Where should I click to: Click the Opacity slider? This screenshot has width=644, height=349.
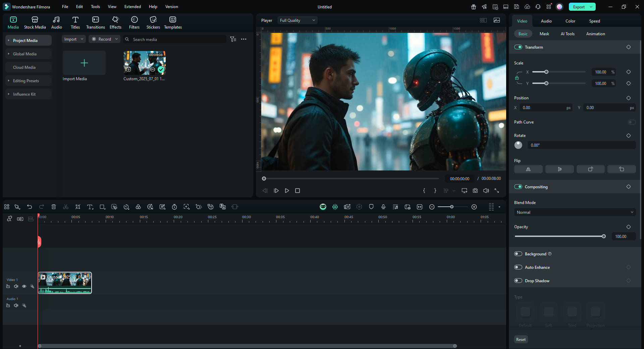coord(560,236)
